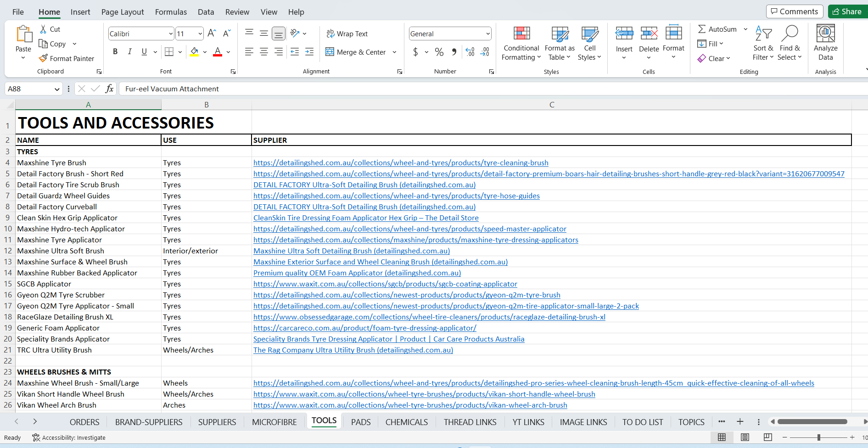Click the horizontal scrollbar thumb

click(812, 421)
